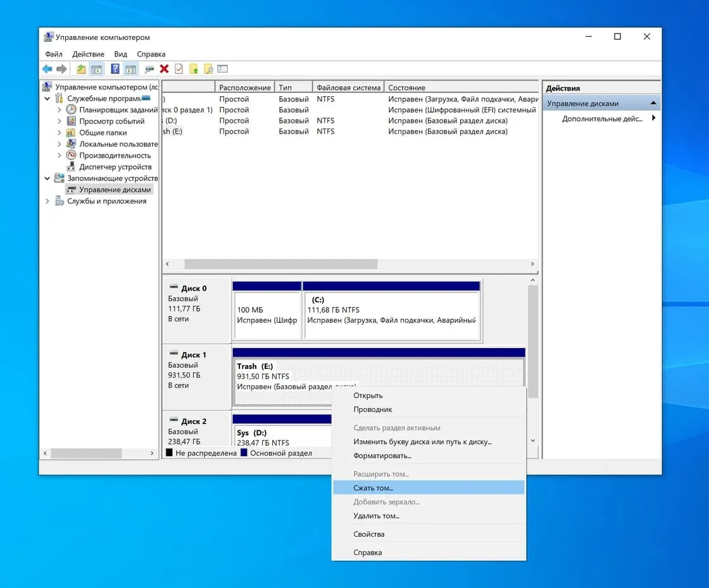Click the Управление компьютером root icon
Screen dimensions: 709x588
(47, 86)
